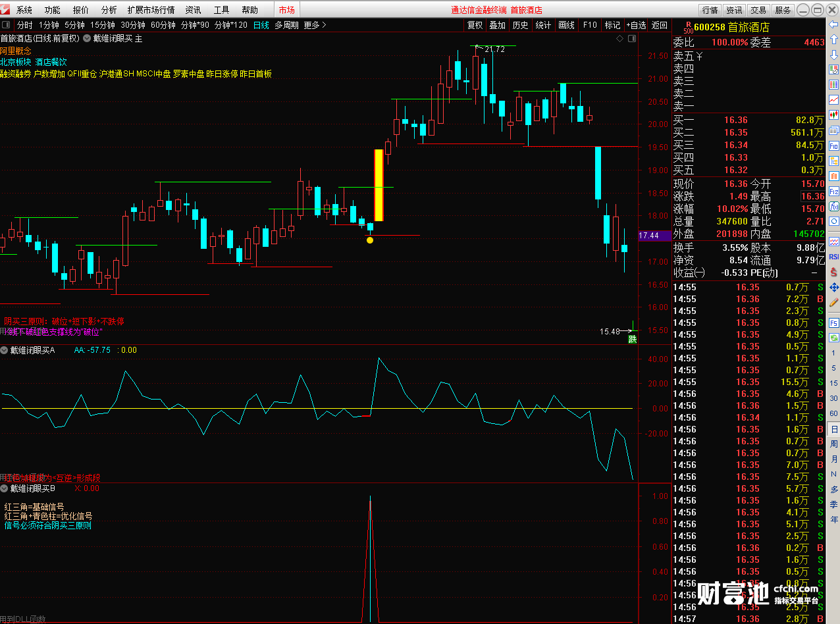Click the orange 自 self-select sidebar icon
This screenshot has height=624, width=840.
[x=833, y=176]
